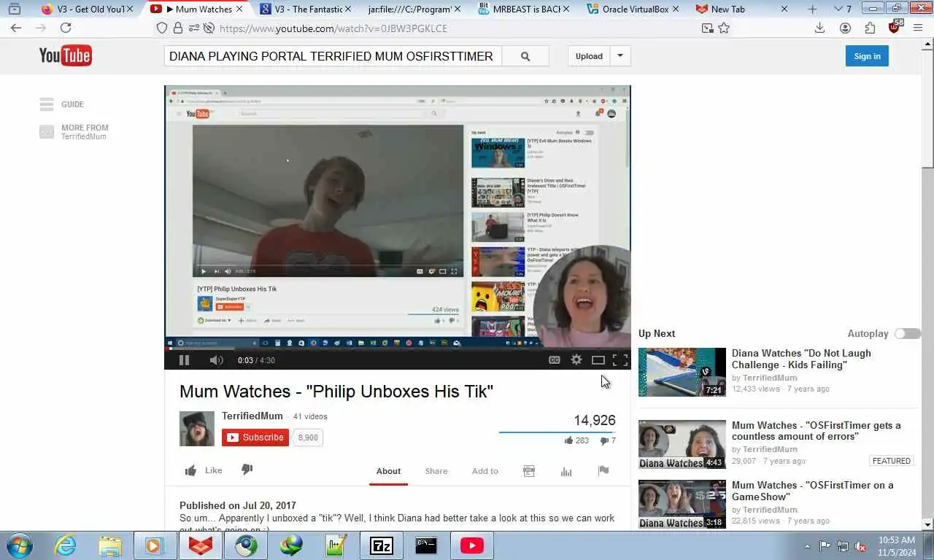Screen dimensions: 934x560
Task: Click the YouTube logo on the page
Action: pos(66,55)
